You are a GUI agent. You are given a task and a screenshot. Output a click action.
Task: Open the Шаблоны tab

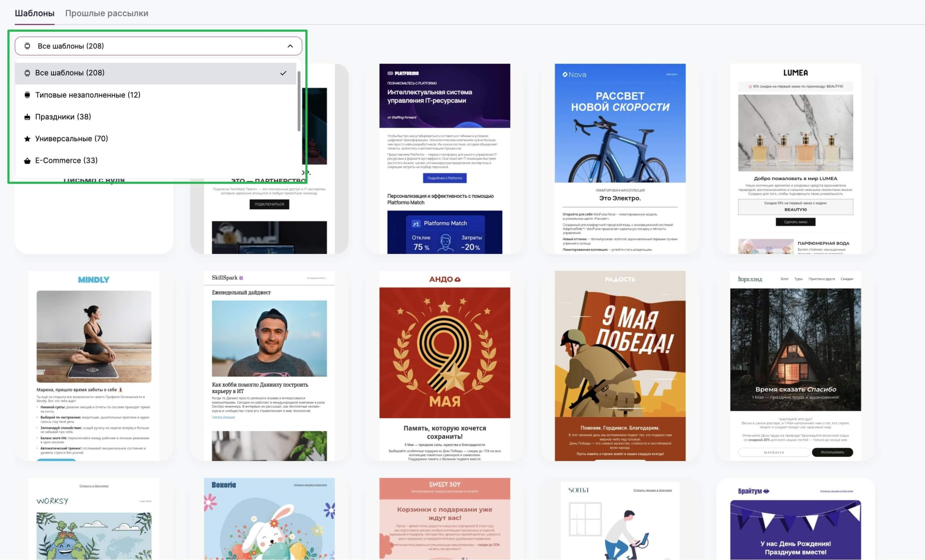tap(35, 13)
